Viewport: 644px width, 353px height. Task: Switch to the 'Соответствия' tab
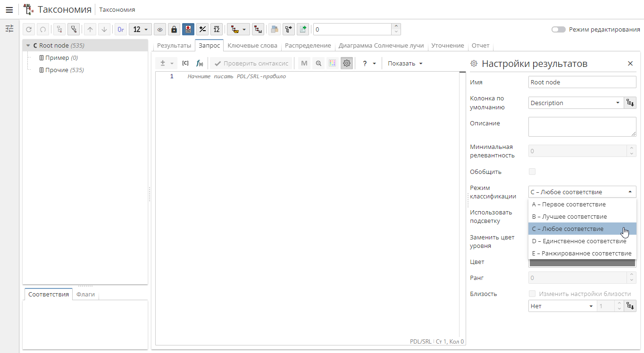(x=49, y=295)
